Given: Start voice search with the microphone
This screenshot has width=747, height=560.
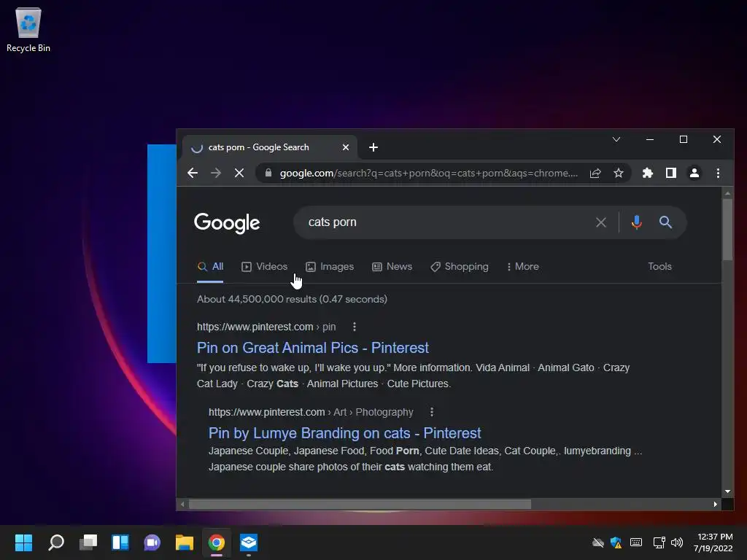Looking at the screenshot, I should pyautogui.click(x=636, y=222).
